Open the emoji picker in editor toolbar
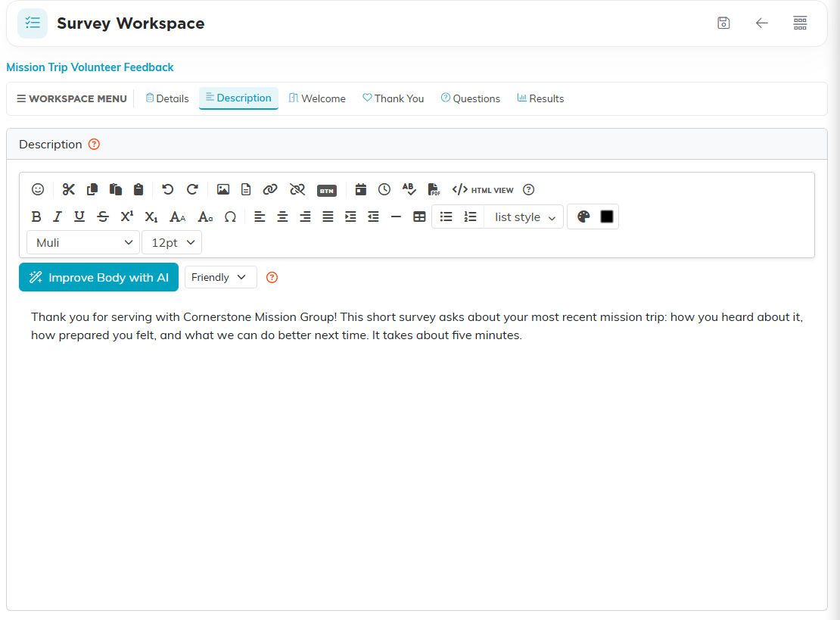This screenshot has height=620, width=840. coord(38,189)
